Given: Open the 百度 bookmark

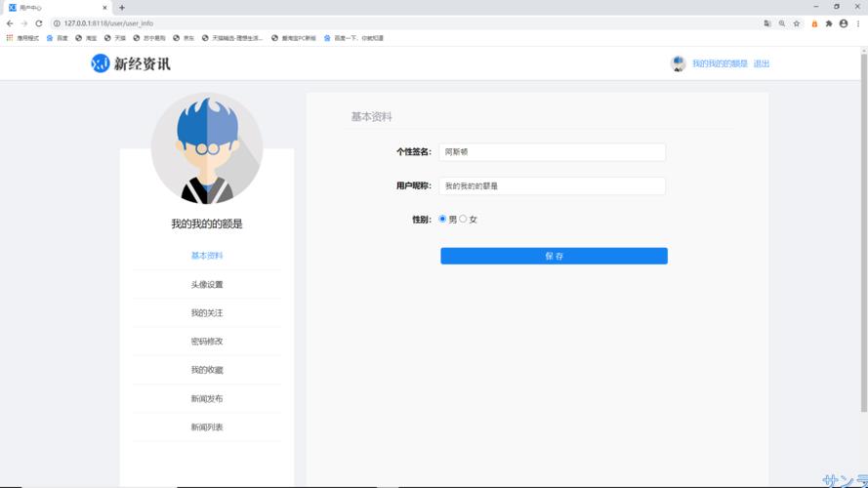Looking at the screenshot, I should (57, 38).
